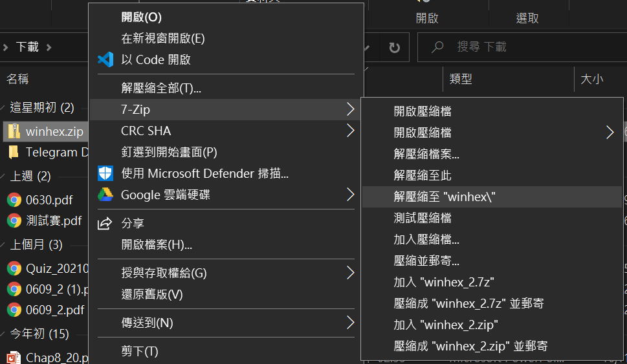Select 加入 "winhex_2.7z"
Screen dimensions: 627x364
(492, 282)
